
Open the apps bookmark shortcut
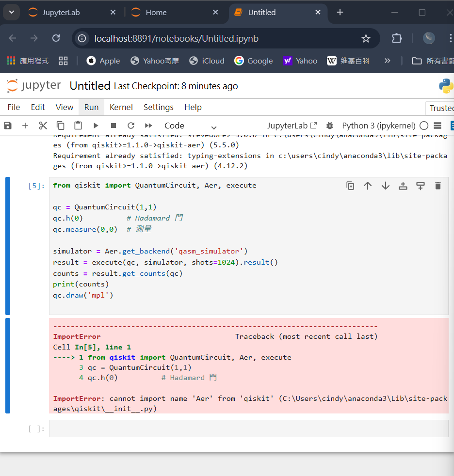coord(28,61)
